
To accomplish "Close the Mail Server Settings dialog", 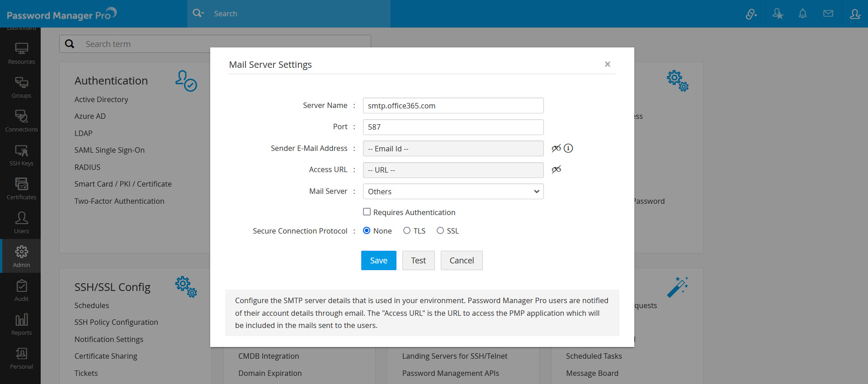I will [608, 64].
